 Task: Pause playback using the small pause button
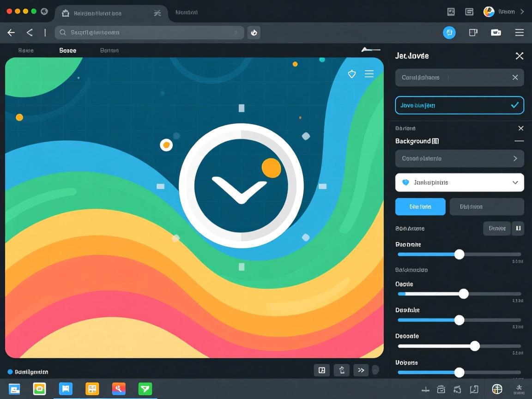[x=518, y=228]
